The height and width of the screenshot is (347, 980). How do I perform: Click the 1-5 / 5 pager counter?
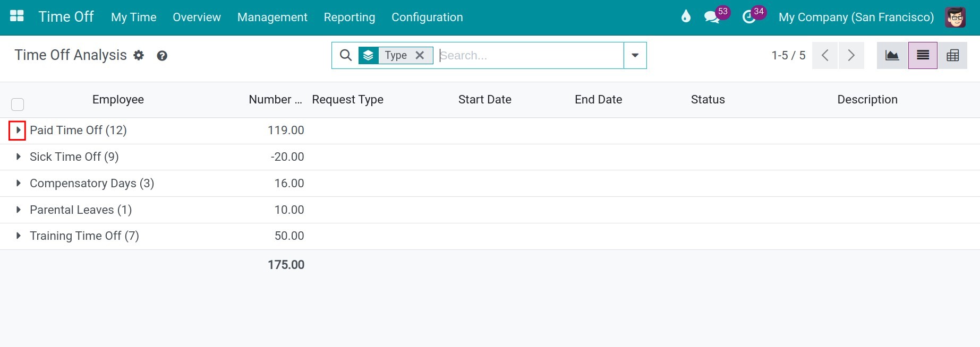788,55
